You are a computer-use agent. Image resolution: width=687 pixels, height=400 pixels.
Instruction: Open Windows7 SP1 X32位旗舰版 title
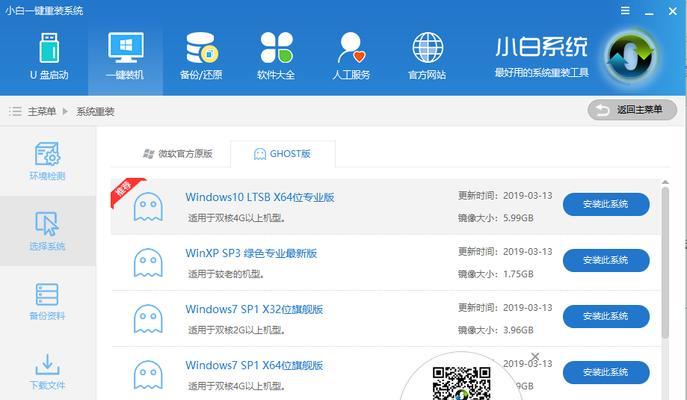[x=254, y=309]
